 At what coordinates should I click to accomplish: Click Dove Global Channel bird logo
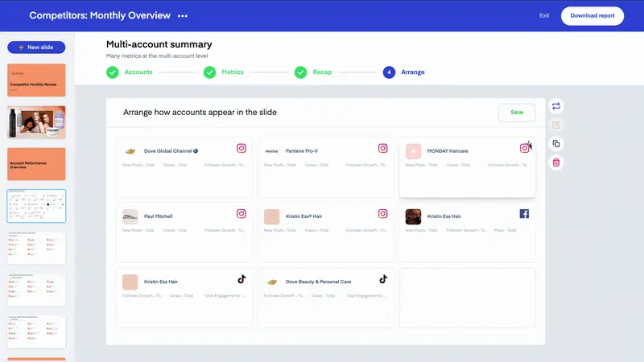coord(130,151)
